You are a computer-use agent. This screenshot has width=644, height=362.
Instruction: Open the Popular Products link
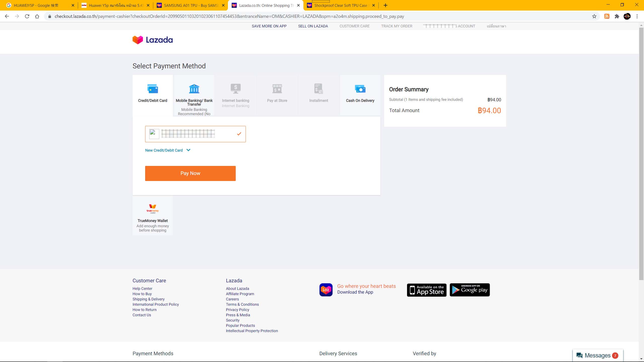tap(240, 326)
